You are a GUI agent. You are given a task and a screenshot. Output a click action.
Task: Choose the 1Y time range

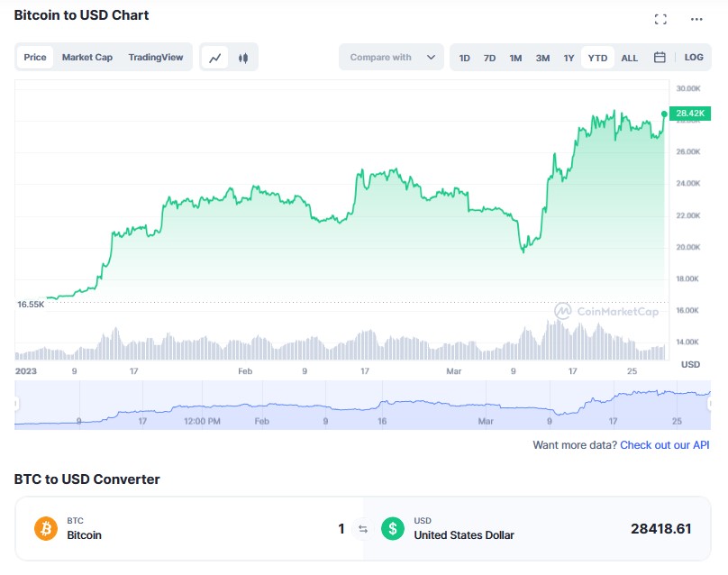(x=569, y=58)
